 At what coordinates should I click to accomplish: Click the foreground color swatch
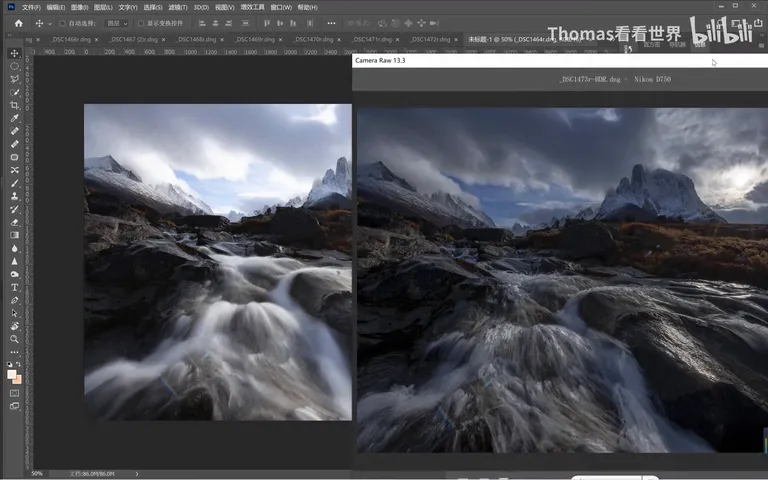tap(11, 374)
